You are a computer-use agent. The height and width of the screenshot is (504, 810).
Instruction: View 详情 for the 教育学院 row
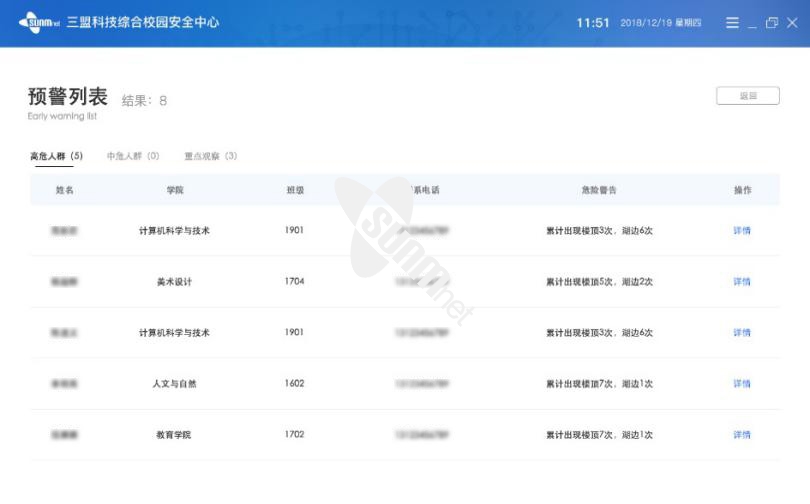[x=741, y=435]
